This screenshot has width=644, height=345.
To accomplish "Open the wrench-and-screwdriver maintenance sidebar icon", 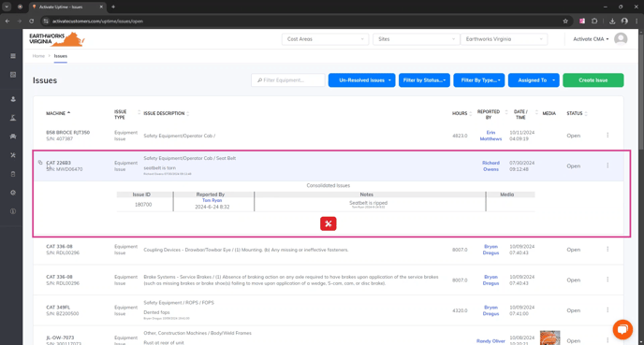I will click(13, 155).
